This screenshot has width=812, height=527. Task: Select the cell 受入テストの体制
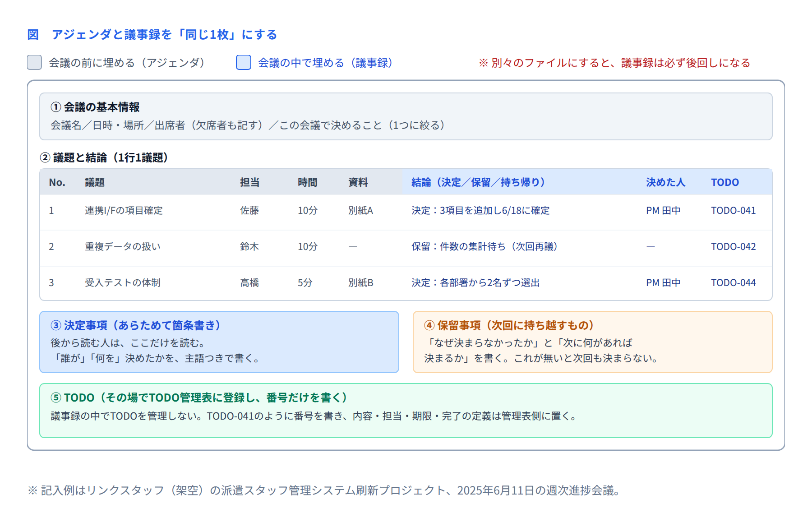point(123,282)
